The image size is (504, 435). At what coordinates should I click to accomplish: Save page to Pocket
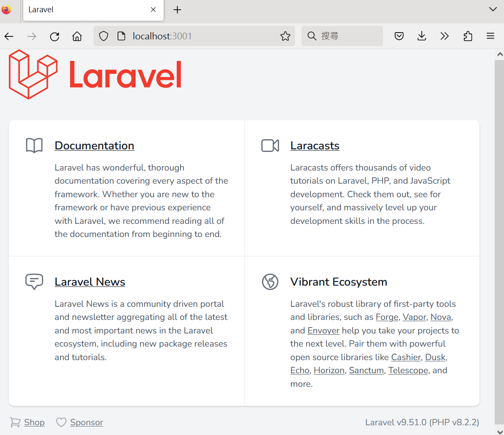point(399,36)
